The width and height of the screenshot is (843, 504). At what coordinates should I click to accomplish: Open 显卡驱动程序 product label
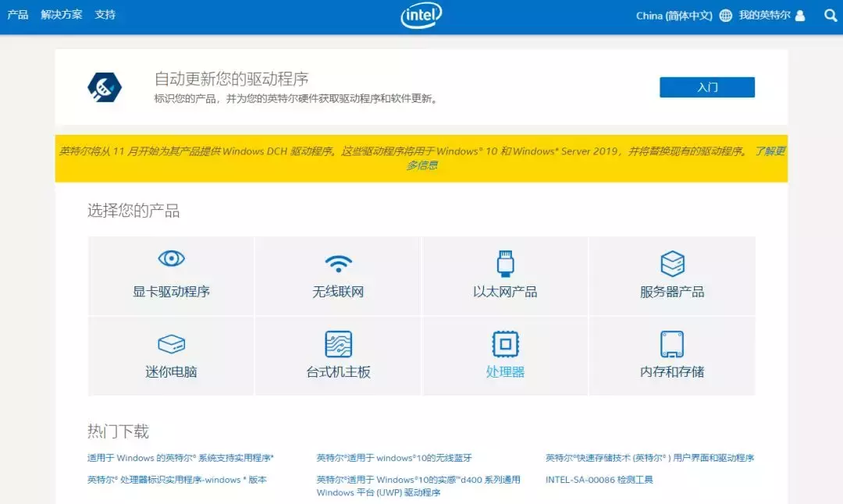pyautogui.click(x=172, y=292)
